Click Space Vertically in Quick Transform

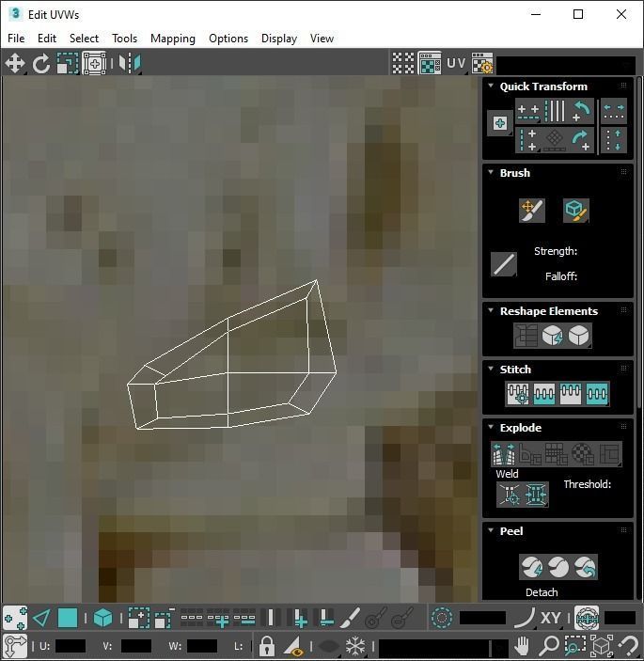[614, 140]
